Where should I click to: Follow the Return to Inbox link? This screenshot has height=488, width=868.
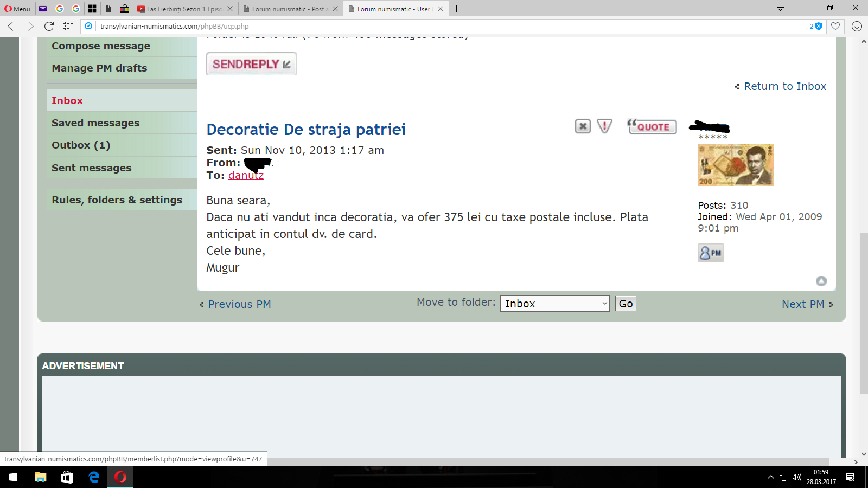click(x=784, y=86)
